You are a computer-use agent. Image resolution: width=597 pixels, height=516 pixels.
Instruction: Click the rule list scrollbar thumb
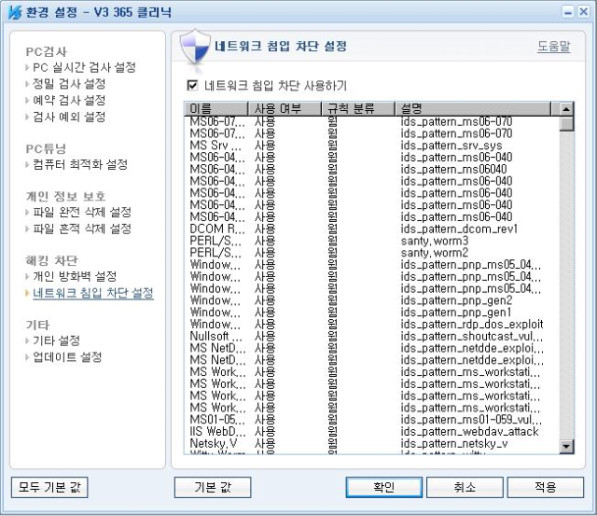567,124
